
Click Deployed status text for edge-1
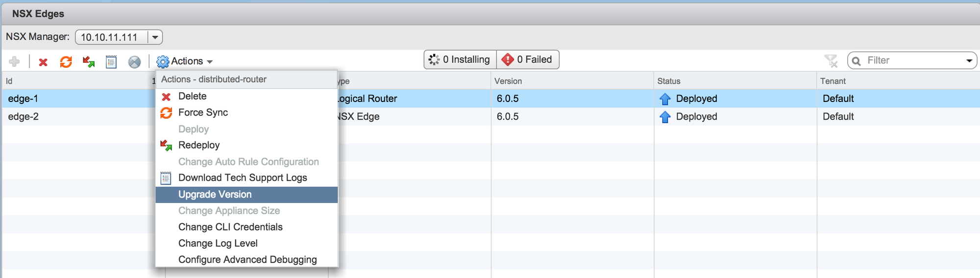coord(696,99)
